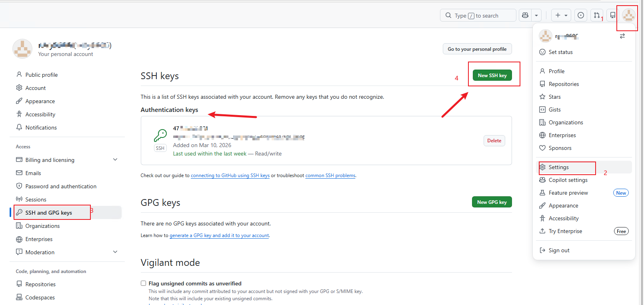Screen dimensions: 644x305
Task: Open Sessions in settings sidebar
Action: coord(67,199)
